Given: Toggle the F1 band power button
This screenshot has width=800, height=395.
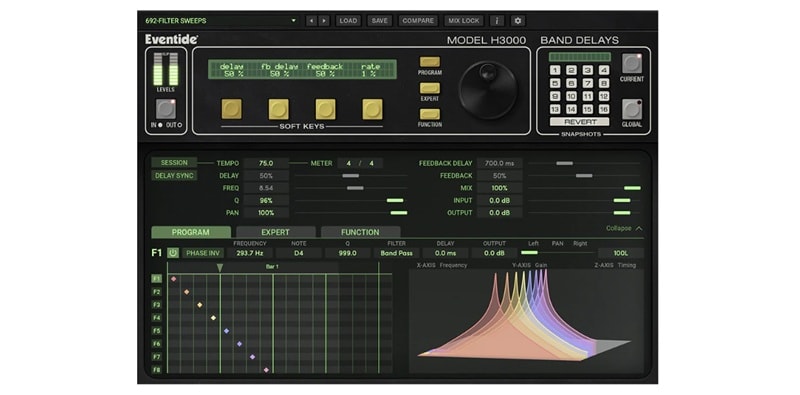Looking at the screenshot, I should coord(173,253).
